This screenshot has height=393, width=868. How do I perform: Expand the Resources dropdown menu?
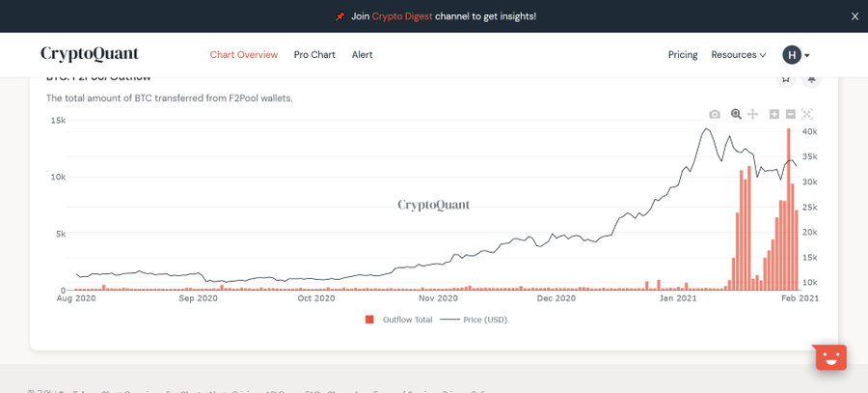point(739,55)
